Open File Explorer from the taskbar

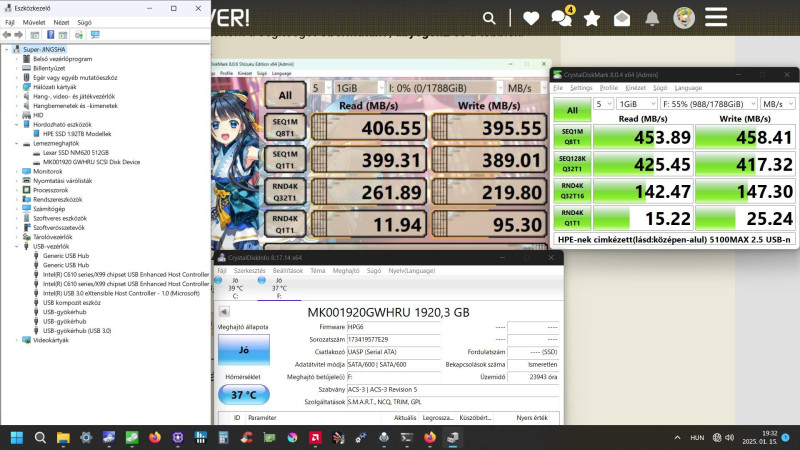(x=63, y=438)
